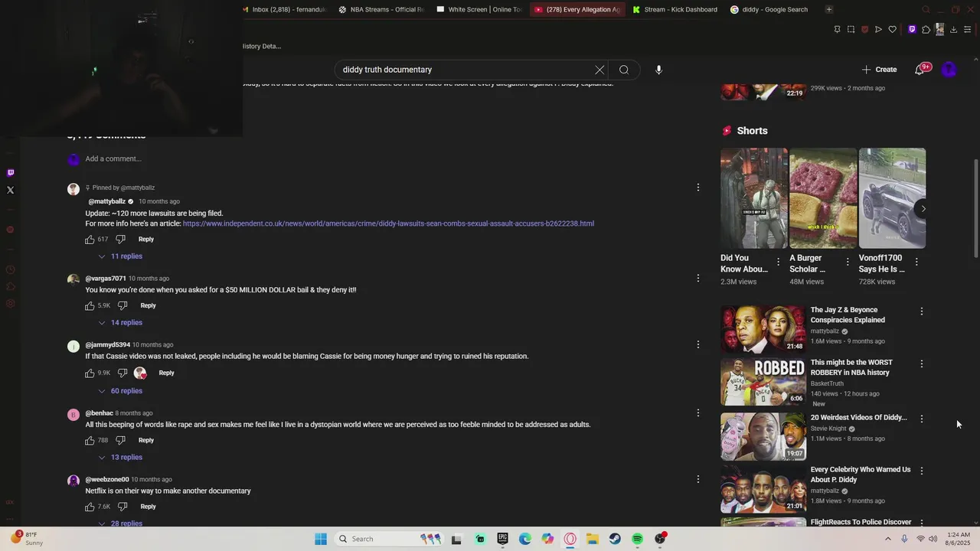
Task: Open the @weebzone00 commenter profile
Action: click(107, 480)
